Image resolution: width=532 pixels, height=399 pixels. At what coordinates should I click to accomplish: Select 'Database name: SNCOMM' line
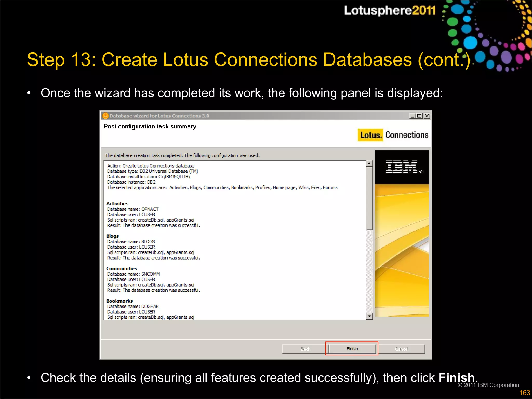coord(134,274)
